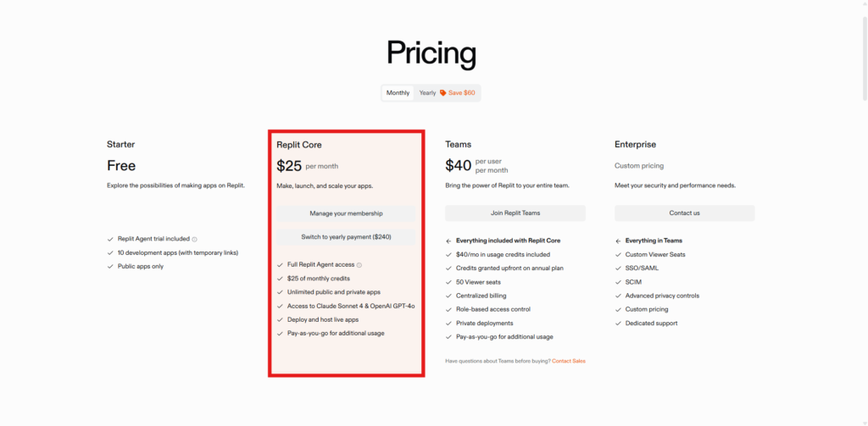868x426 pixels.
Task: Click Join Replit Teams button
Action: (515, 213)
